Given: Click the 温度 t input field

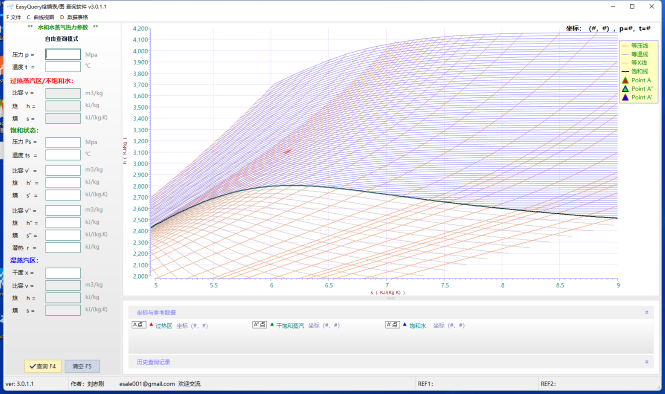Looking at the screenshot, I should (63, 67).
